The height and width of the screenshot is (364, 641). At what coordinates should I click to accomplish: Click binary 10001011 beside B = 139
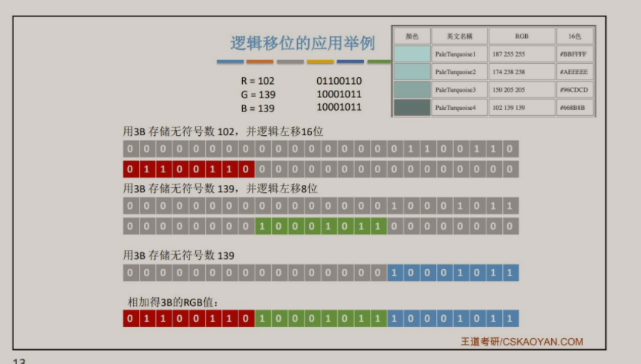pyautogui.click(x=339, y=107)
